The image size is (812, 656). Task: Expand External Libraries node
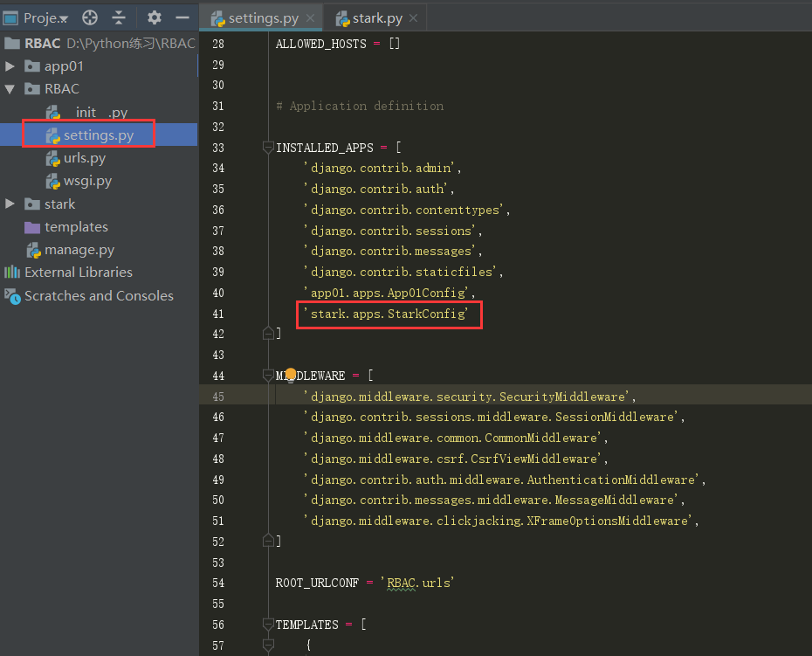[x=79, y=273]
